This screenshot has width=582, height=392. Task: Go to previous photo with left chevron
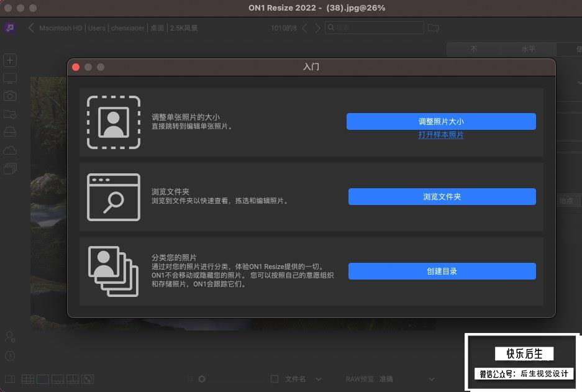(305, 28)
